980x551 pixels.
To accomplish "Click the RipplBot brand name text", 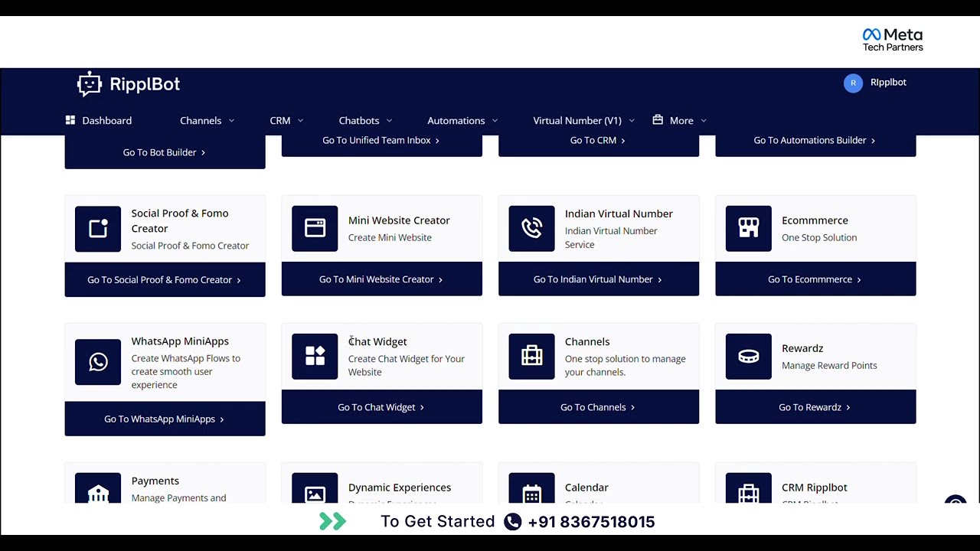I will tap(145, 84).
